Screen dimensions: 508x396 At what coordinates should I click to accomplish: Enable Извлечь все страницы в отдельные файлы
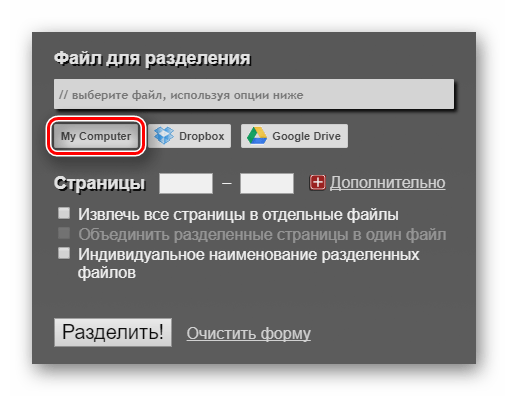64,213
